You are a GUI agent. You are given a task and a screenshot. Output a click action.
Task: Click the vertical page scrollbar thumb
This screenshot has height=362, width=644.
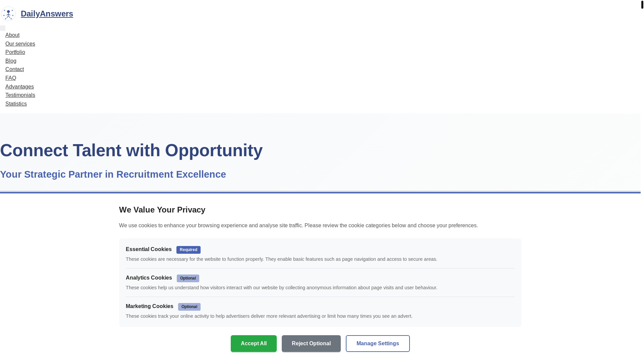[x=642, y=5]
